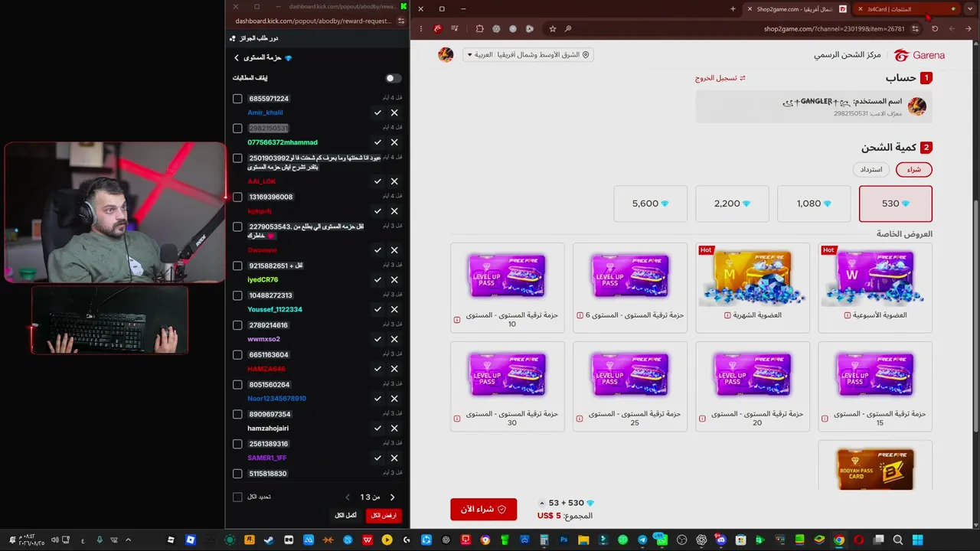This screenshot has width=980, height=551.
Task: Expand the diamond total breakdown arrow
Action: tap(542, 503)
